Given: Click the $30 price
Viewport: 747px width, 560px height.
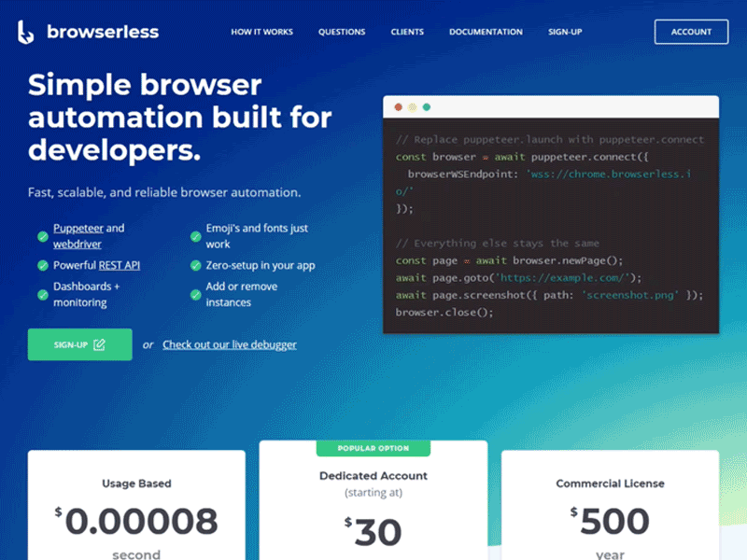Looking at the screenshot, I should (373, 531).
